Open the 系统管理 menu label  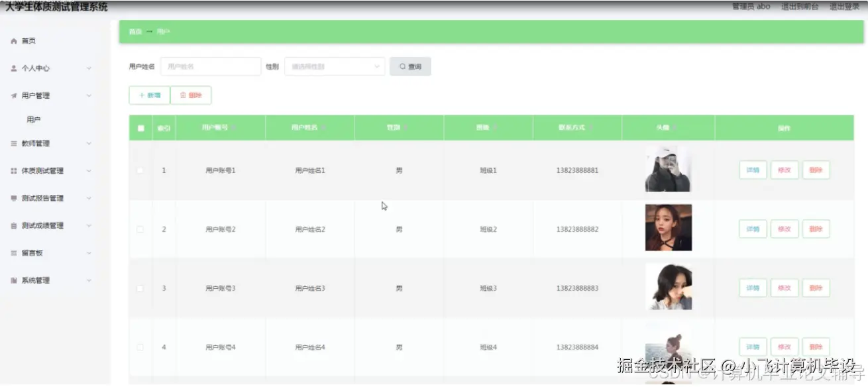click(x=35, y=280)
